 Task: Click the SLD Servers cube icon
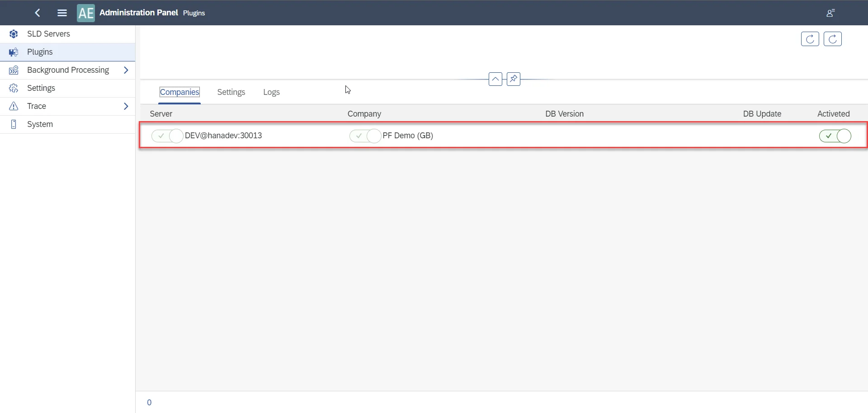point(14,34)
